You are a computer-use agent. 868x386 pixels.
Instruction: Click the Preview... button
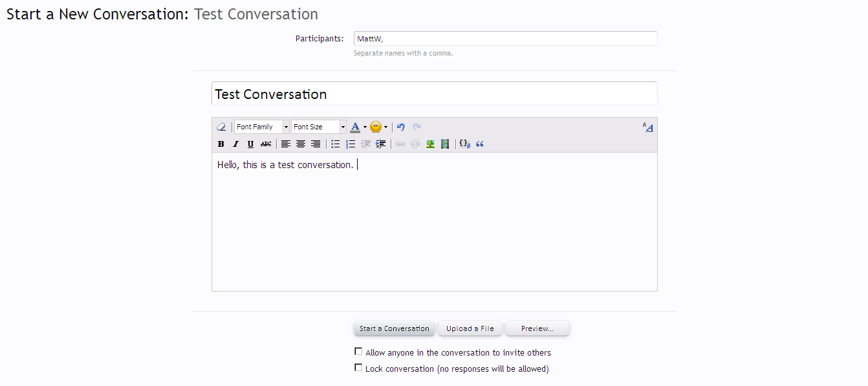coord(537,328)
